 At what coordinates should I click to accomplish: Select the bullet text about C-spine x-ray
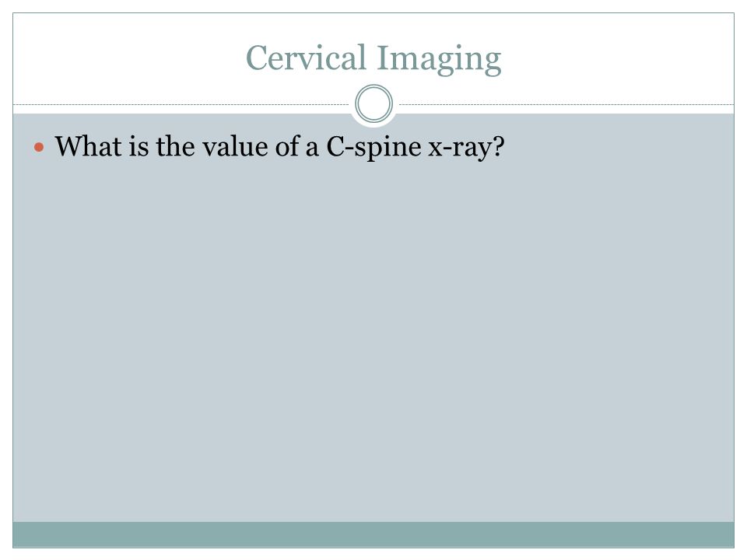(x=279, y=147)
